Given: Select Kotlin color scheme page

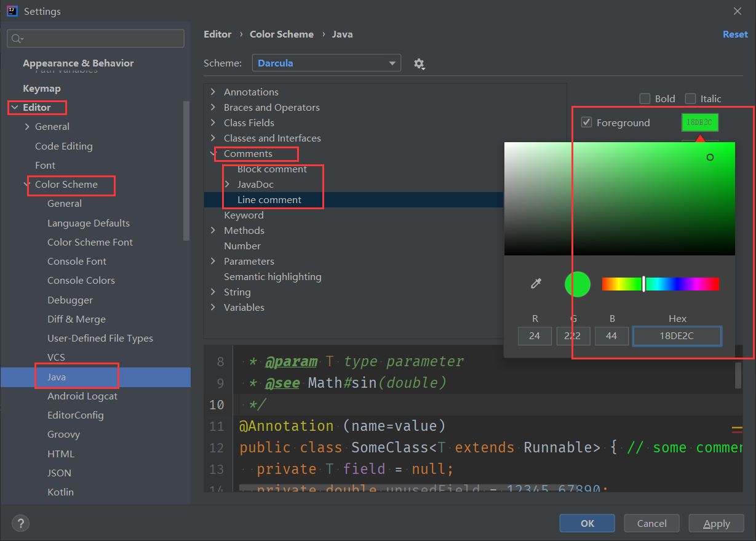Looking at the screenshot, I should [60, 492].
